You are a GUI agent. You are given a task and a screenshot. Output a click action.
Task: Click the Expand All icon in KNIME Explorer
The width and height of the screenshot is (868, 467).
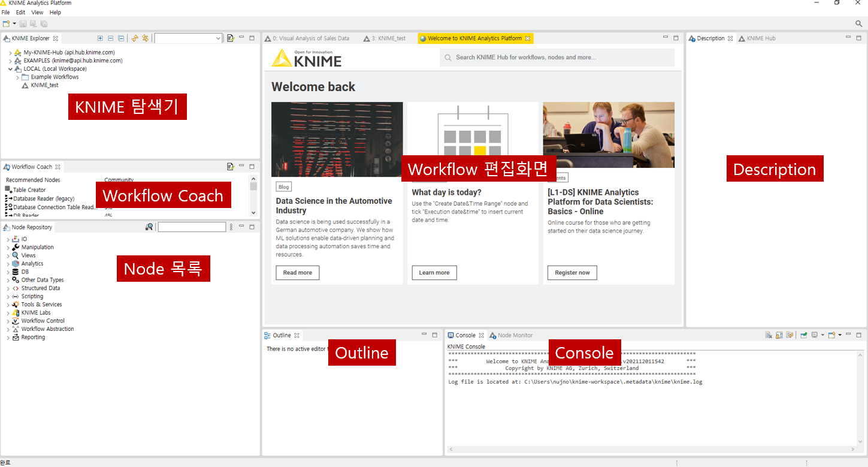point(100,38)
